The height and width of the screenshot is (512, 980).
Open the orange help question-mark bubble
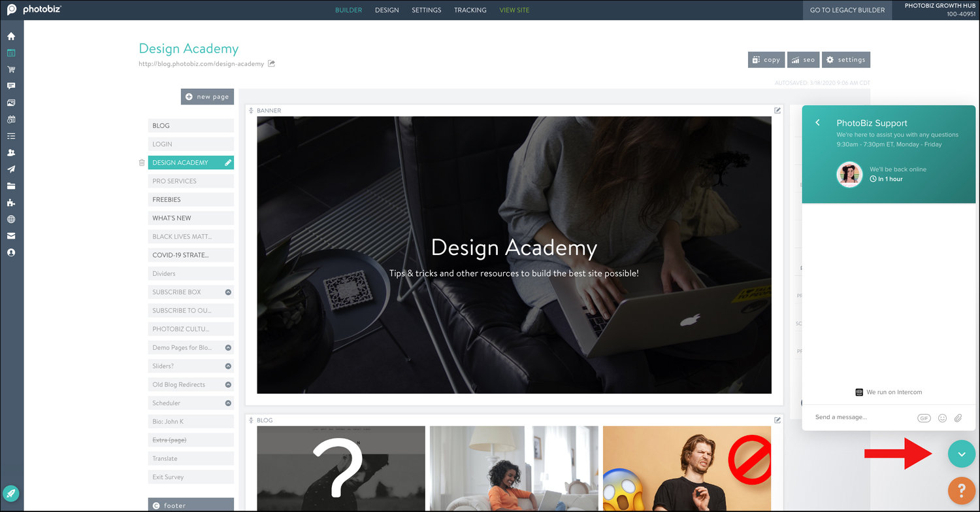tap(961, 490)
